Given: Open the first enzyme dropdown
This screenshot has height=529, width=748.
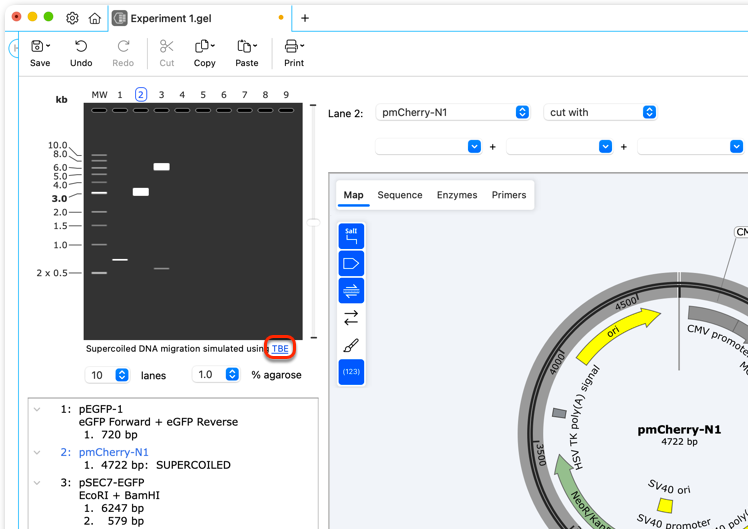Looking at the screenshot, I should click(x=428, y=146).
